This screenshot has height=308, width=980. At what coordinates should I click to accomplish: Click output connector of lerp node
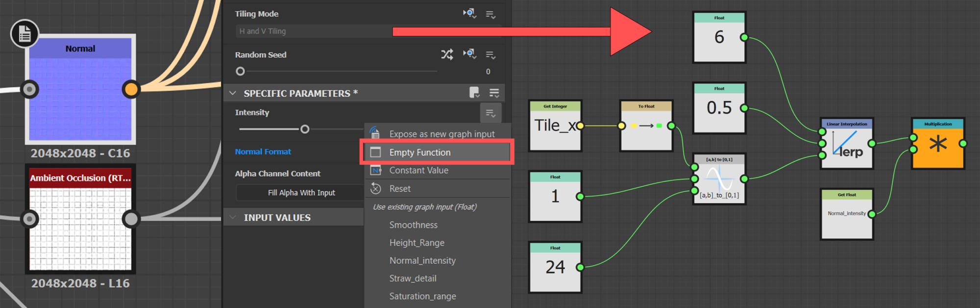pos(872,143)
